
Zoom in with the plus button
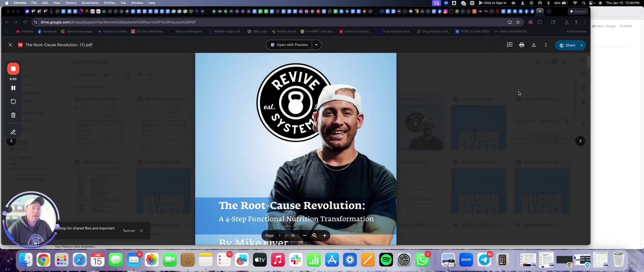tap(324, 235)
